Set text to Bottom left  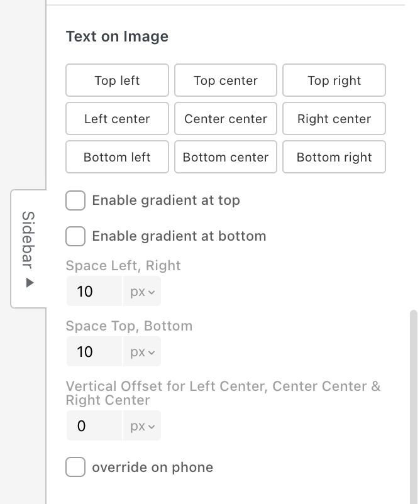pyautogui.click(x=117, y=157)
